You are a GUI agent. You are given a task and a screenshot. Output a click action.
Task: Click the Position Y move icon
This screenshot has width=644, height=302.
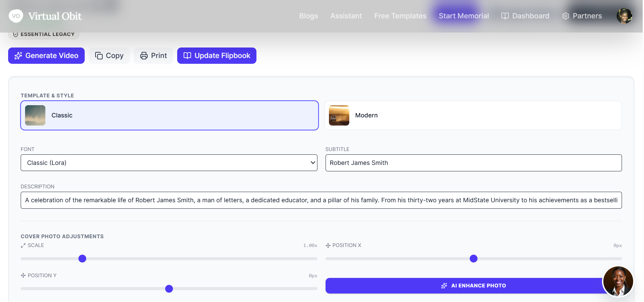(x=23, y=276)
